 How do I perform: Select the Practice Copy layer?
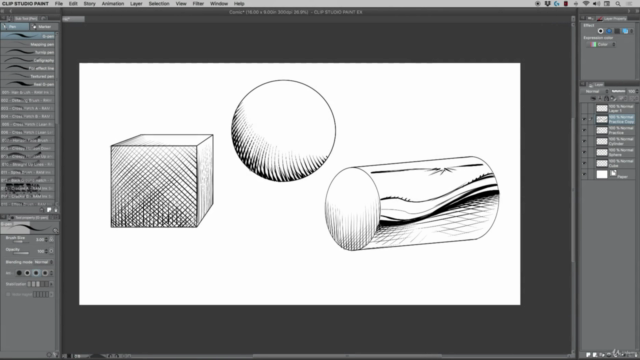click(x=615, y=119)
